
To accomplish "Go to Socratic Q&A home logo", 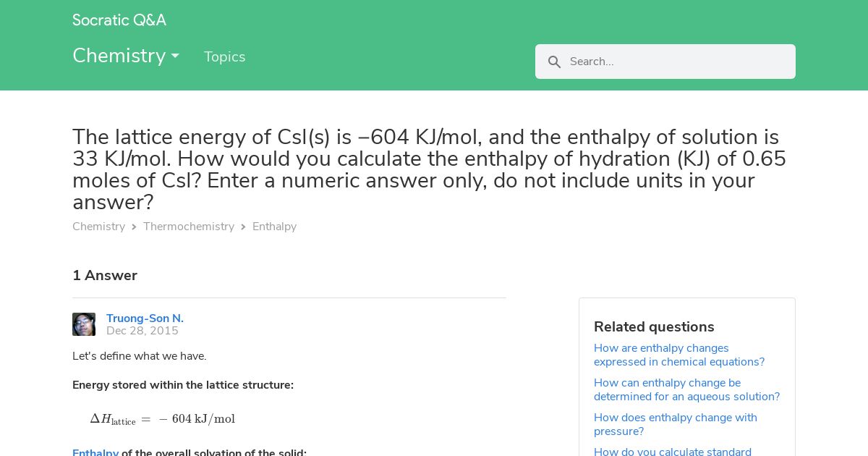I will click(x=119, y=20).
